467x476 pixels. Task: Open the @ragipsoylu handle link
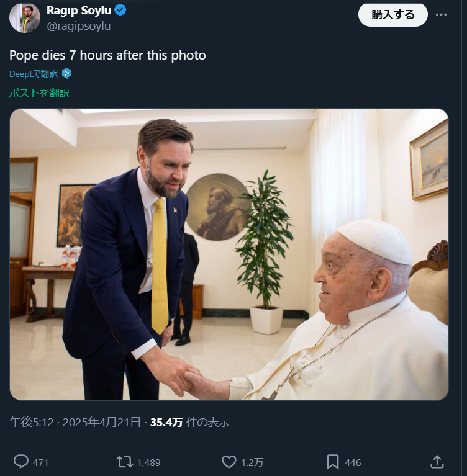(78, 26)
